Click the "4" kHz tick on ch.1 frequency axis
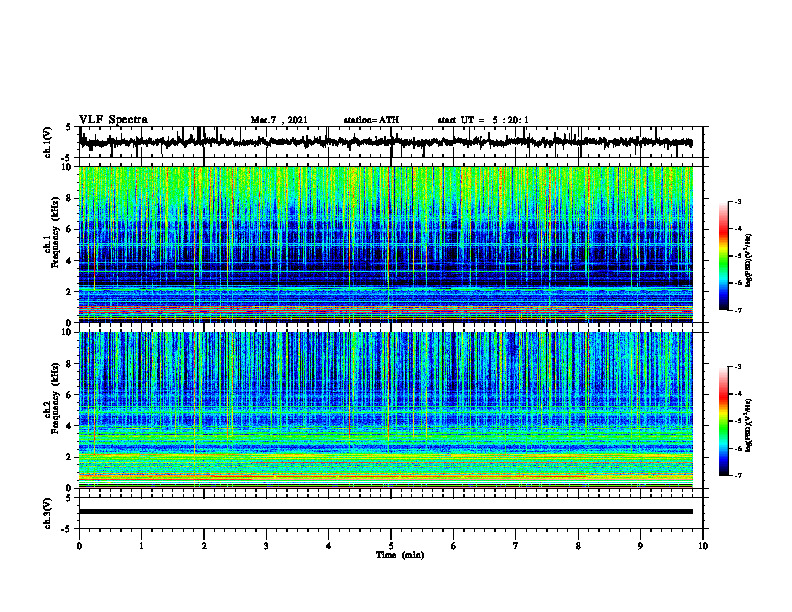This screenshot has height=612, width=792. [69, 261]
